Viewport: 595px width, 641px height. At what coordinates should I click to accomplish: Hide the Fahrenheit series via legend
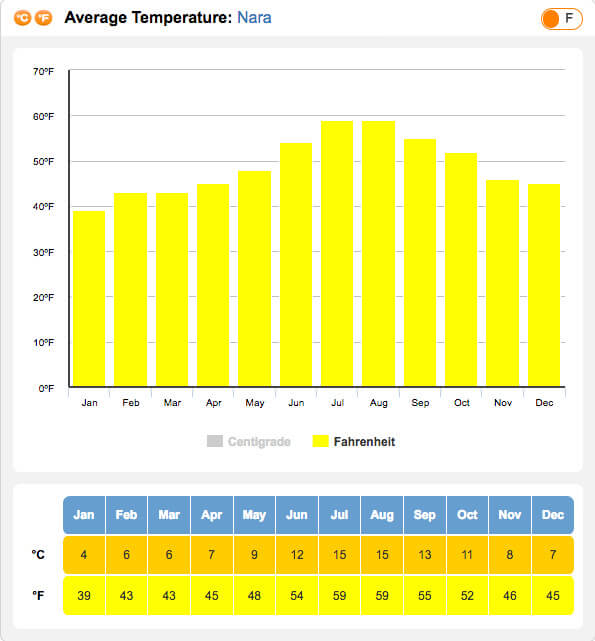[x=364, y=442]
